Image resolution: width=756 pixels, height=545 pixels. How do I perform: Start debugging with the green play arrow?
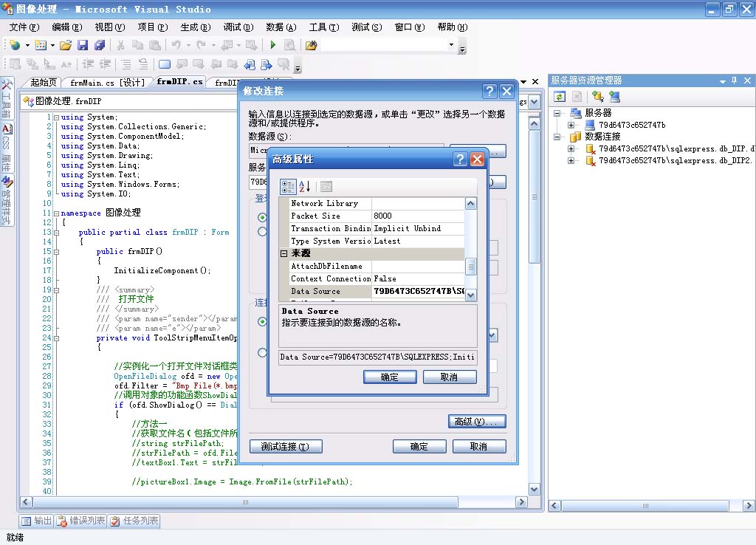[273, 45]
